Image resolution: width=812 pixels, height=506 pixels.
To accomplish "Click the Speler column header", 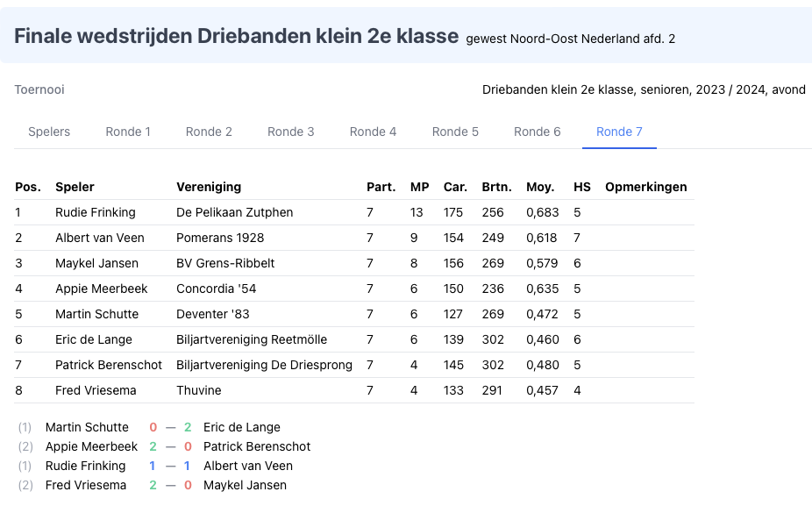I will [x=75, y=187].
